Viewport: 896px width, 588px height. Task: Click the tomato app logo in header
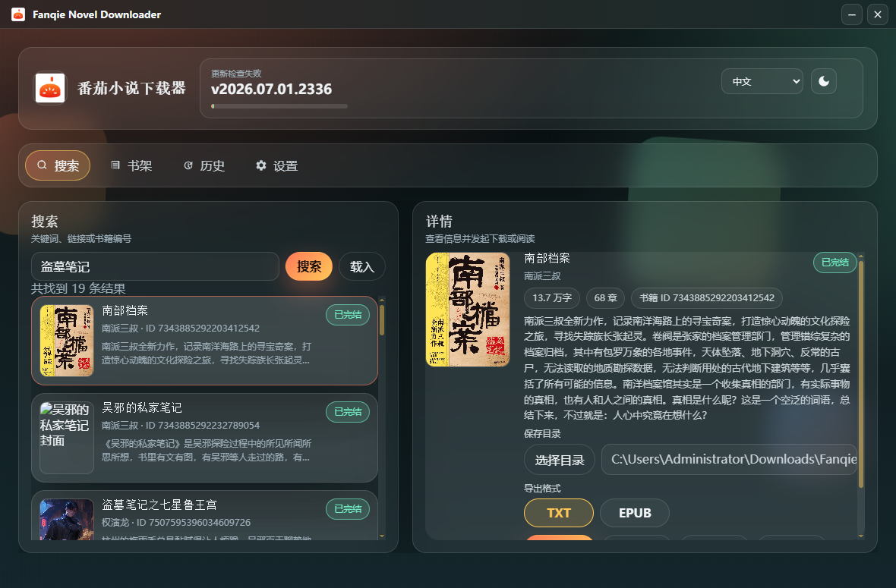pyautogui.click(x=49, y=88)
